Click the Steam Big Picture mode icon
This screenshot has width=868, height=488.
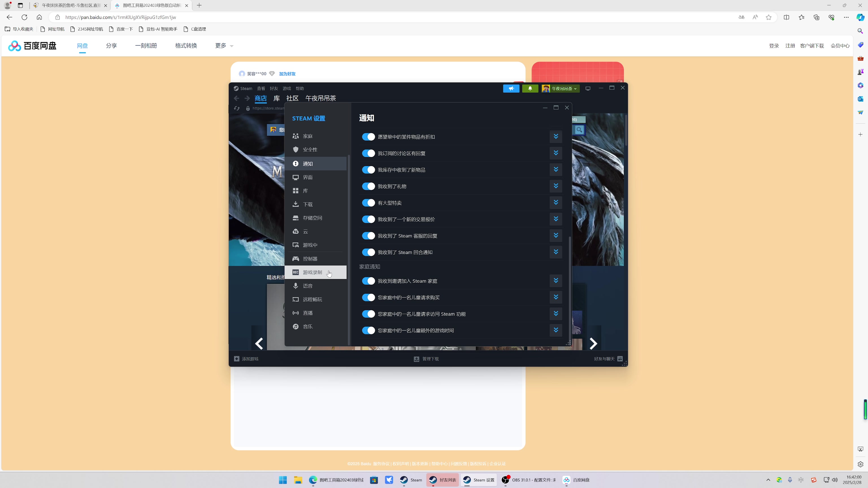pos(588,88)
